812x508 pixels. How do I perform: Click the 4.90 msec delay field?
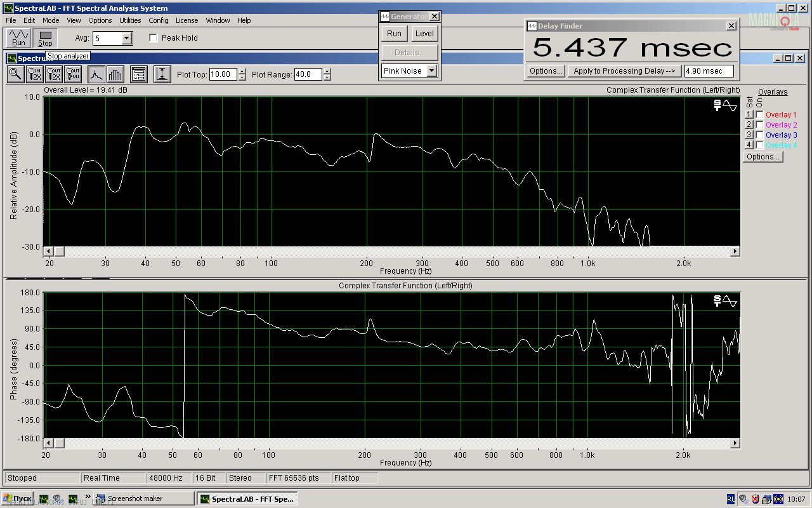point(709,71)
